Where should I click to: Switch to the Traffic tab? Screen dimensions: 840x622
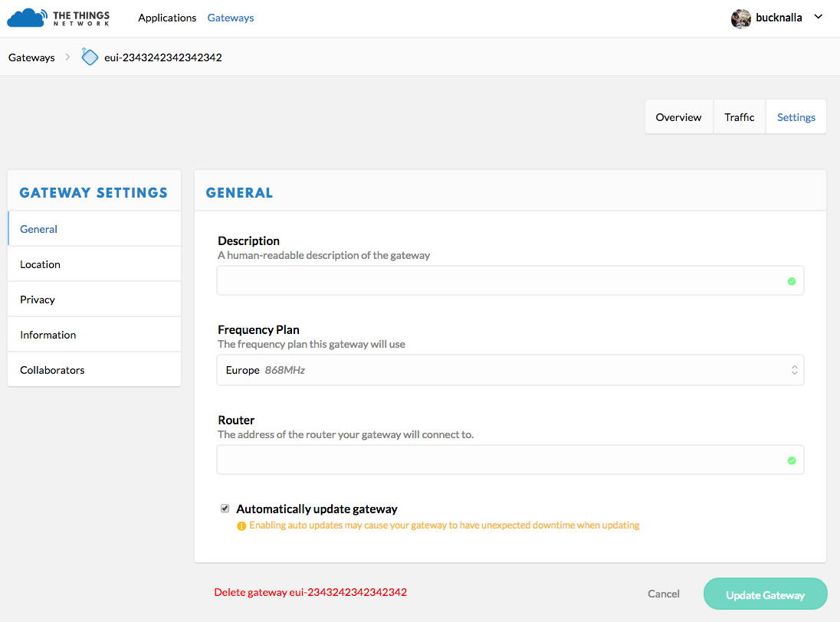[x=739, y=116]
